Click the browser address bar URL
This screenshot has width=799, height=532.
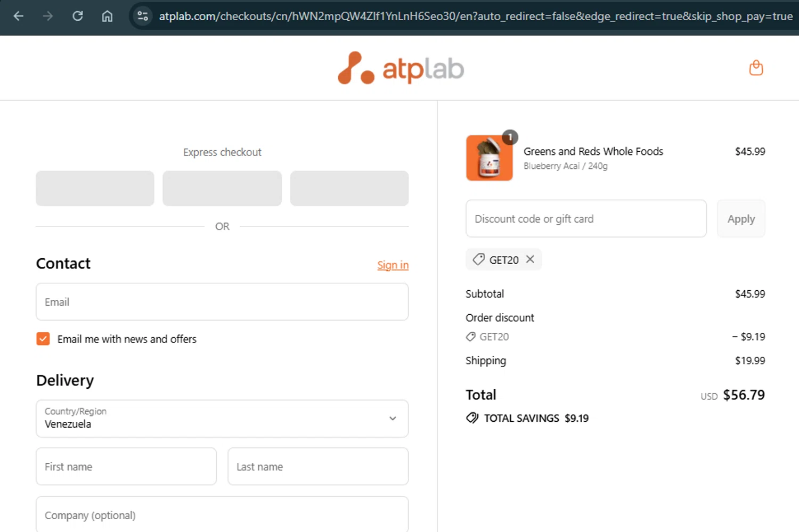tap(475, 16)
